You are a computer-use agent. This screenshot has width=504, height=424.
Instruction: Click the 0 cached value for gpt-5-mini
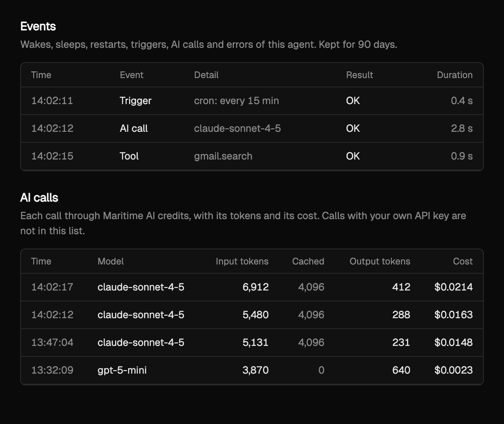pos(321,370)
